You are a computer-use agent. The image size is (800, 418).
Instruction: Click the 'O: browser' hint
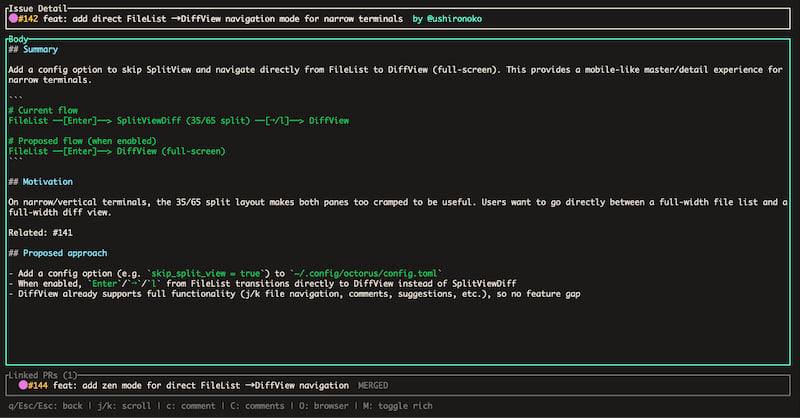pyautogui.click(x=324, y=406)
